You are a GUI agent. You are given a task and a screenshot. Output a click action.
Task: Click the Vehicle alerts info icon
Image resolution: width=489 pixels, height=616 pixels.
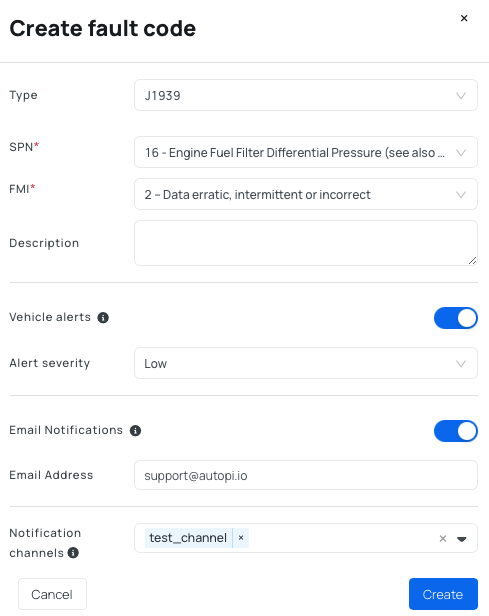tap(103, 317)
